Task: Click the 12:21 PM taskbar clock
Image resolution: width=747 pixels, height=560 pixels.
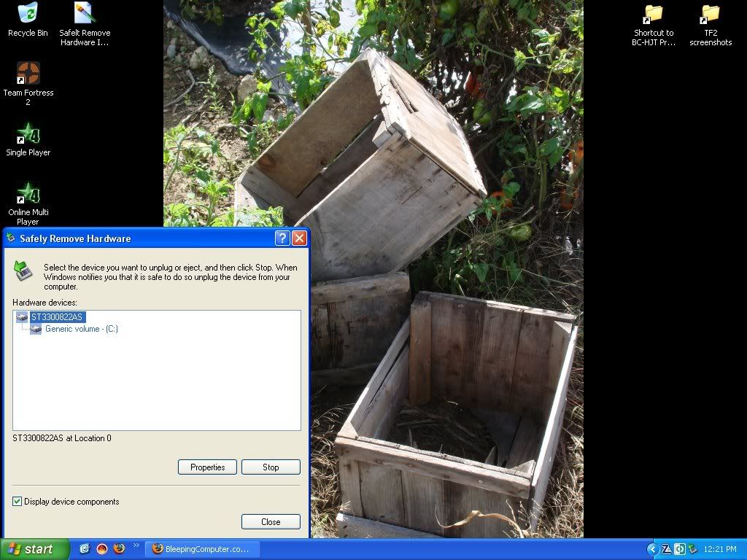Action: coord(720,549)
